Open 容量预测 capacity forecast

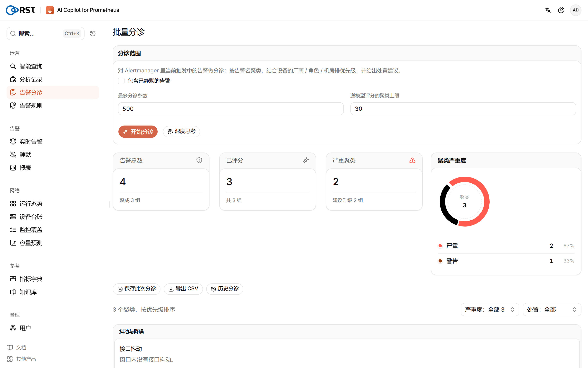coord(53,243)
